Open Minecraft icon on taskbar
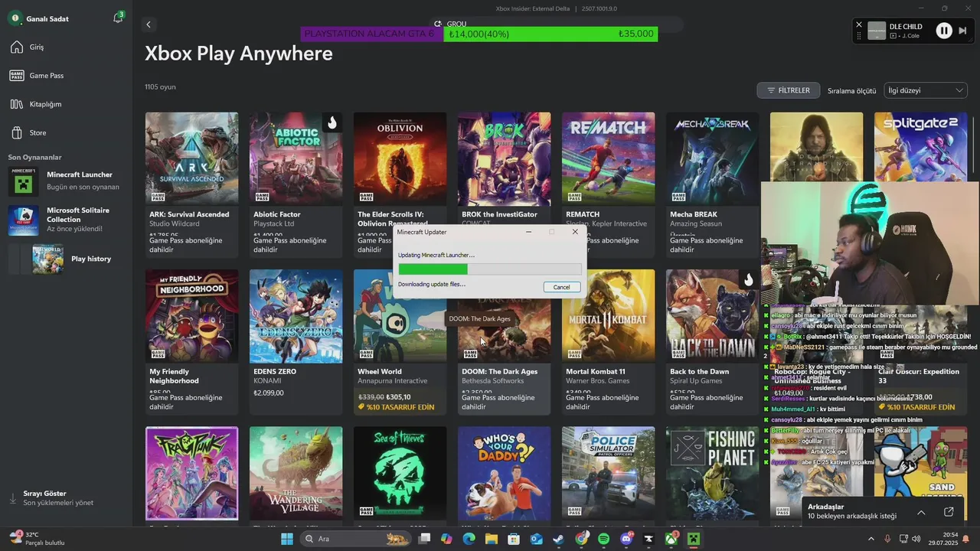 (694, 539)
